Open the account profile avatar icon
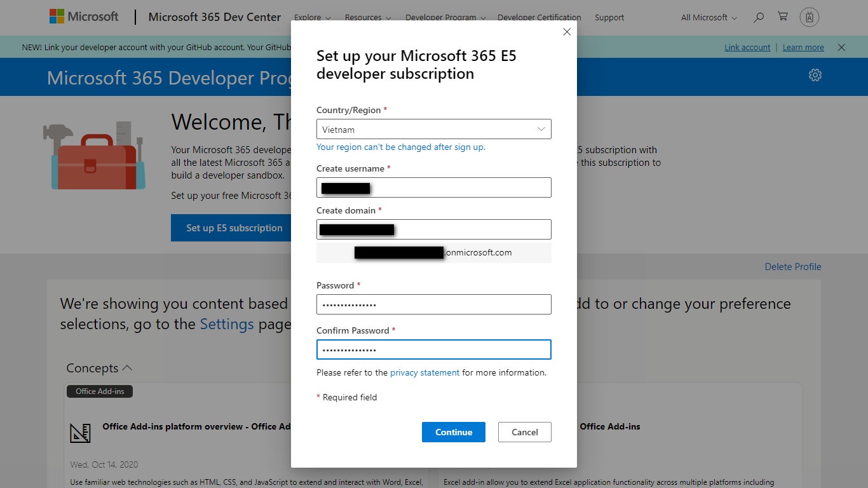868x488 pixels. [x=810, y=17]
